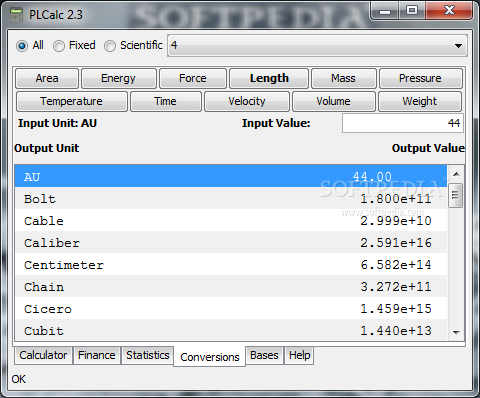Select the Fixed format radio button
This screenshot has height=398, width=480.
point(59,46)
